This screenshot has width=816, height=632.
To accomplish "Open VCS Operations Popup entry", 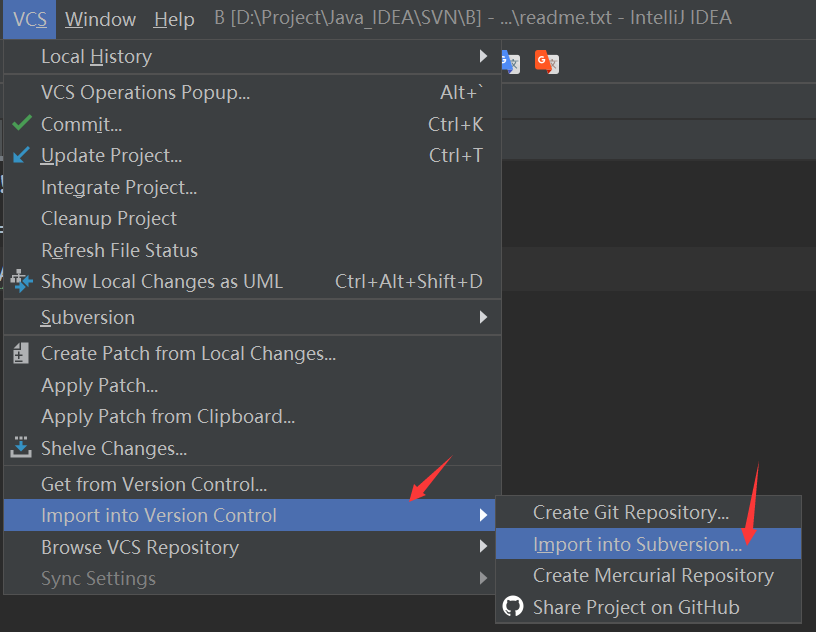I will point(145,92).
